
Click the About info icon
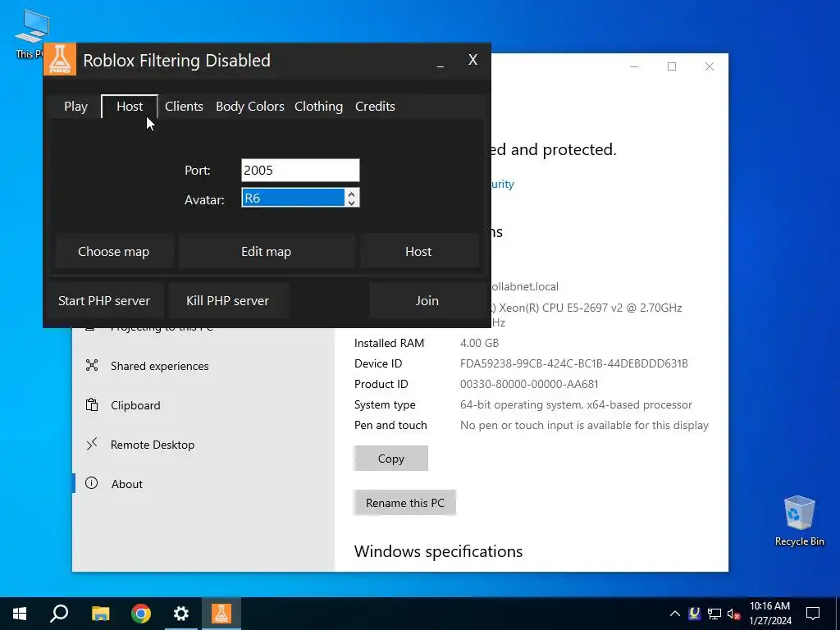coord(92,483)
